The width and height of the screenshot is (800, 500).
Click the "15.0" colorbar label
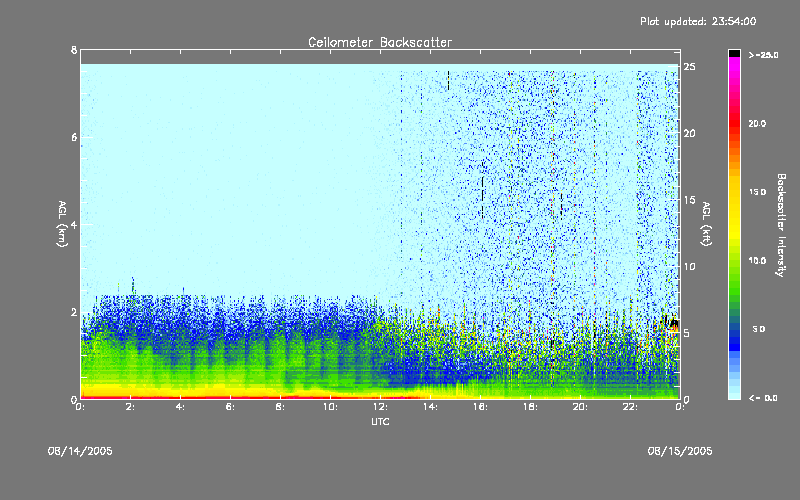pos(758,192)
